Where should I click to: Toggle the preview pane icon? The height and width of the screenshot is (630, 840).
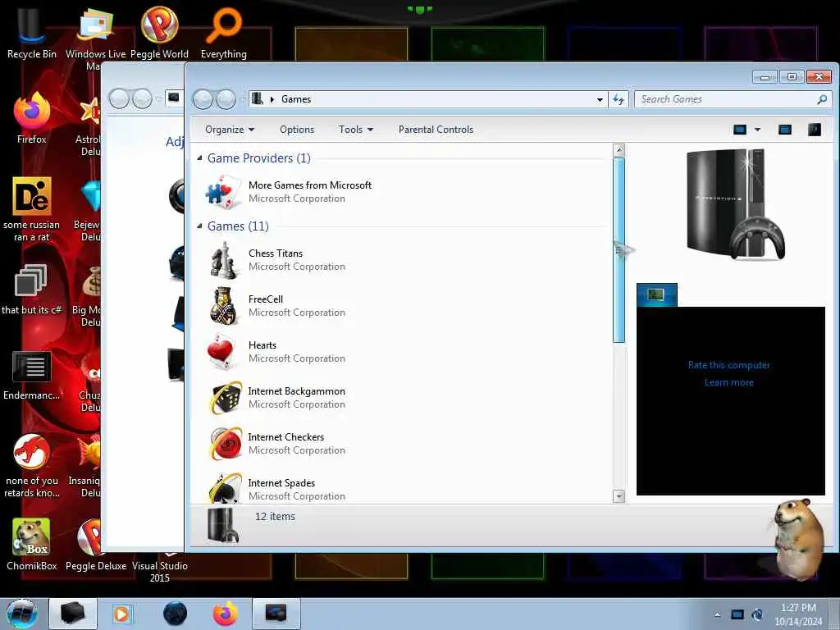[x=785, y=130]
